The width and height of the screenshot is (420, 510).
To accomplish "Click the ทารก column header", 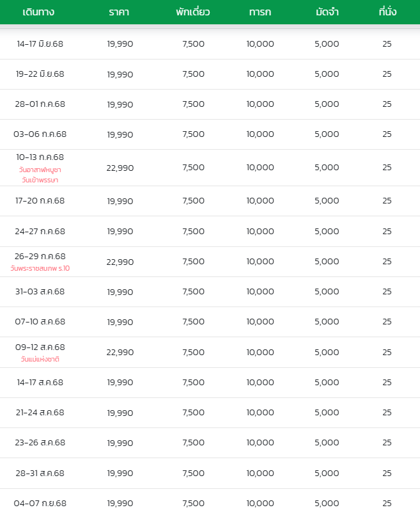I will click(260, 12).
